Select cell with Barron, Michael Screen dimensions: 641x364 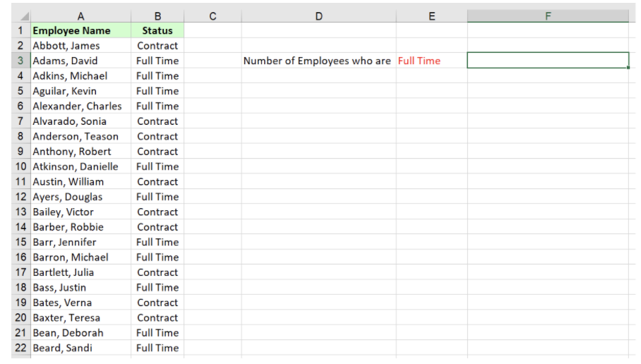pyautogui.click(x=81, y=257)
